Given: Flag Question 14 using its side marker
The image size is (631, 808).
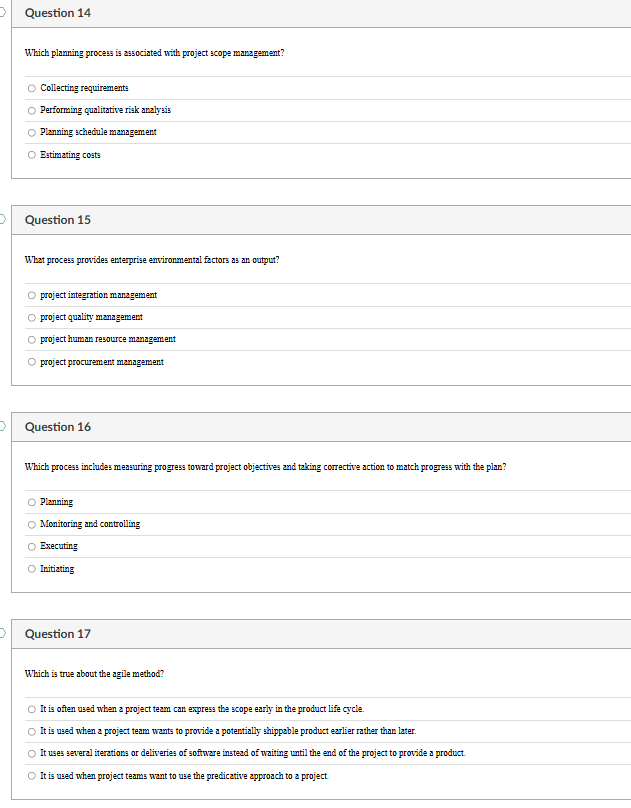Looking at the screenshot, I should 3,10.
